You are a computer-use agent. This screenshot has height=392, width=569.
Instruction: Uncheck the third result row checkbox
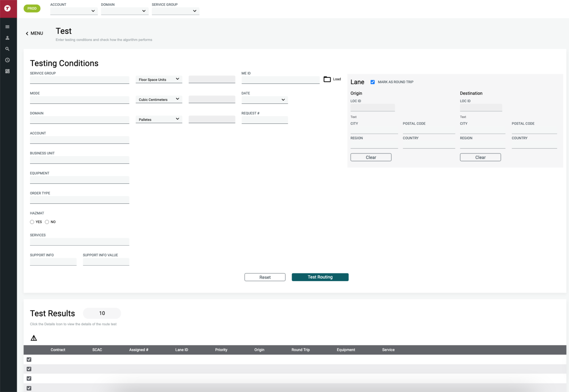(29, 379)
